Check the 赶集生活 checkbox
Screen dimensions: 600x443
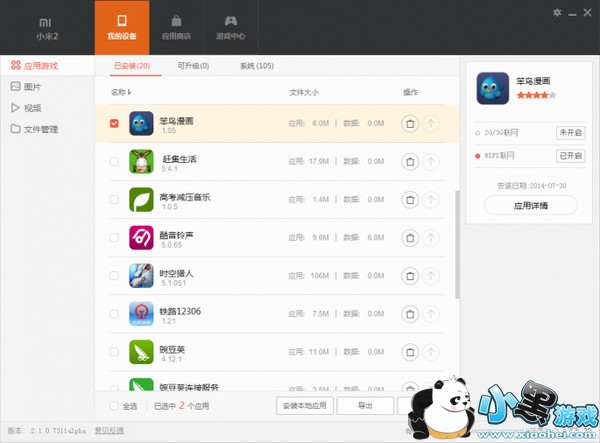pos(114,161)
